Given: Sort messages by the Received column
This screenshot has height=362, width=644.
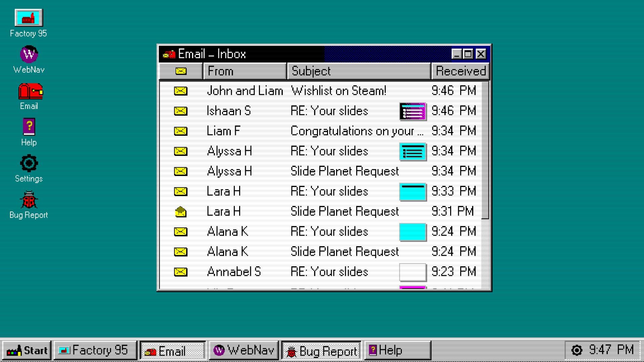Looking at the screenshot, I should [x=460, y=71].
